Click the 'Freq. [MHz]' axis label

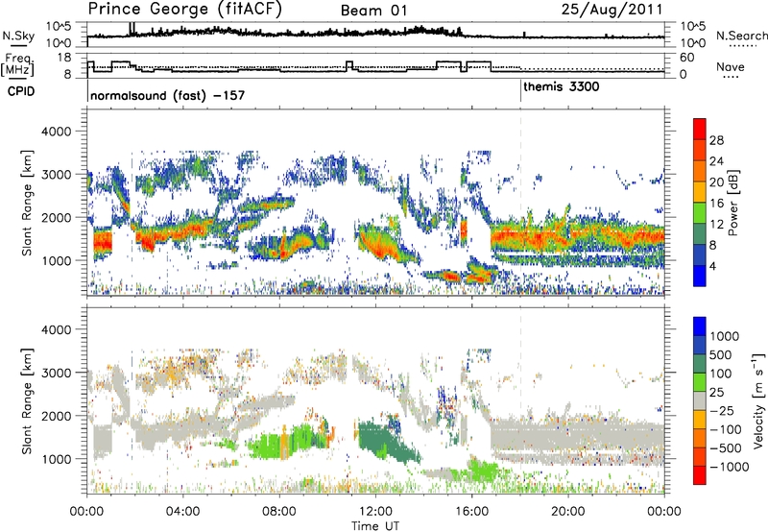[x=18, y=65]
